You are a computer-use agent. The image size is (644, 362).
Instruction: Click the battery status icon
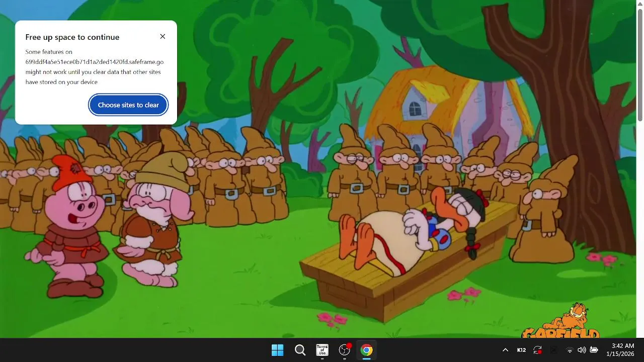(594, 350)
